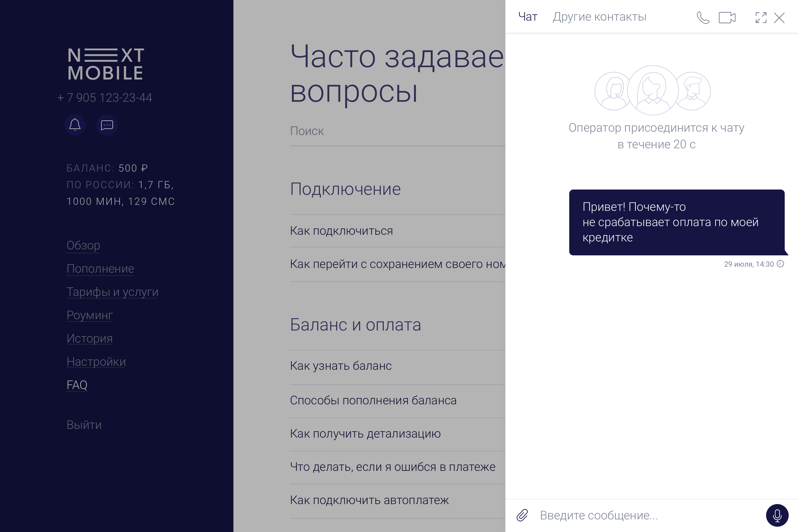Record a voice message with the microphone button

point(777,515)
